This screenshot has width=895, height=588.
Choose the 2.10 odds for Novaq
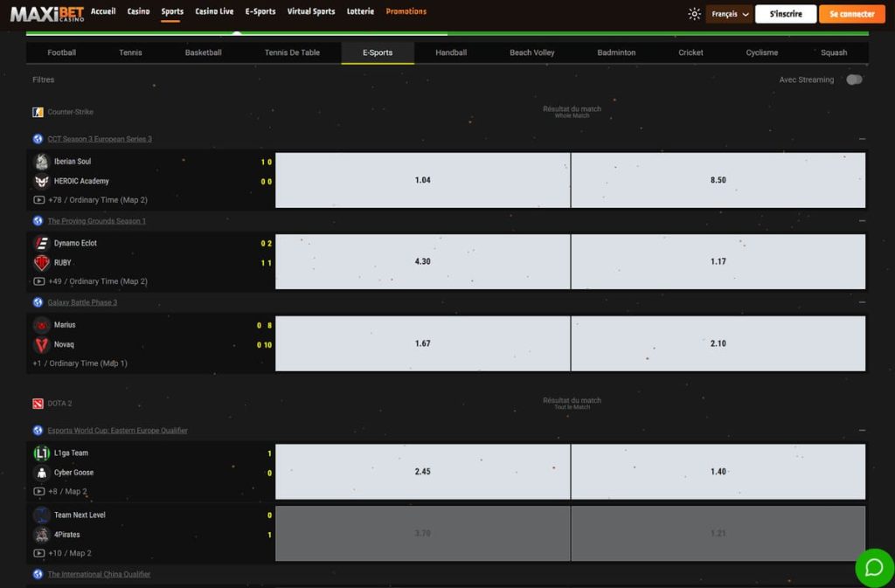click(x=718, y=344)
